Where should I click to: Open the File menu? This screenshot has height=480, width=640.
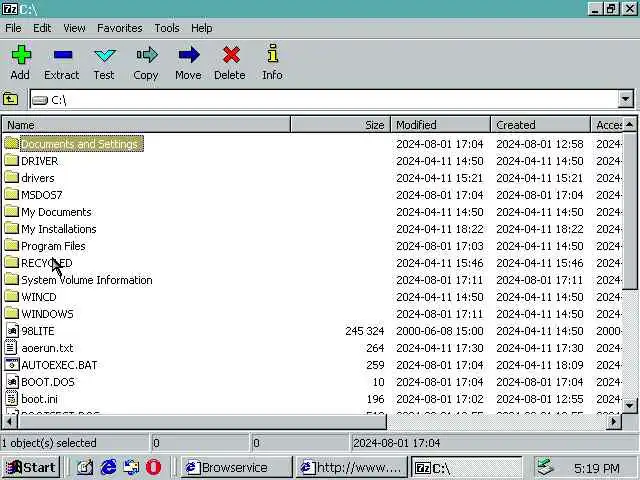pos(13,28)
